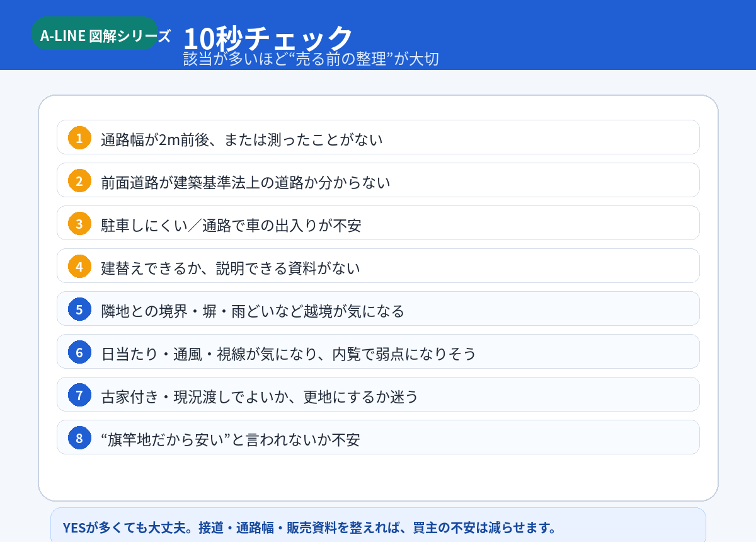The height and width of the screenshot is (542, 756).
Task: Click the blue number 5 badge
Action: pyautogui.click(x=79, y=309)
